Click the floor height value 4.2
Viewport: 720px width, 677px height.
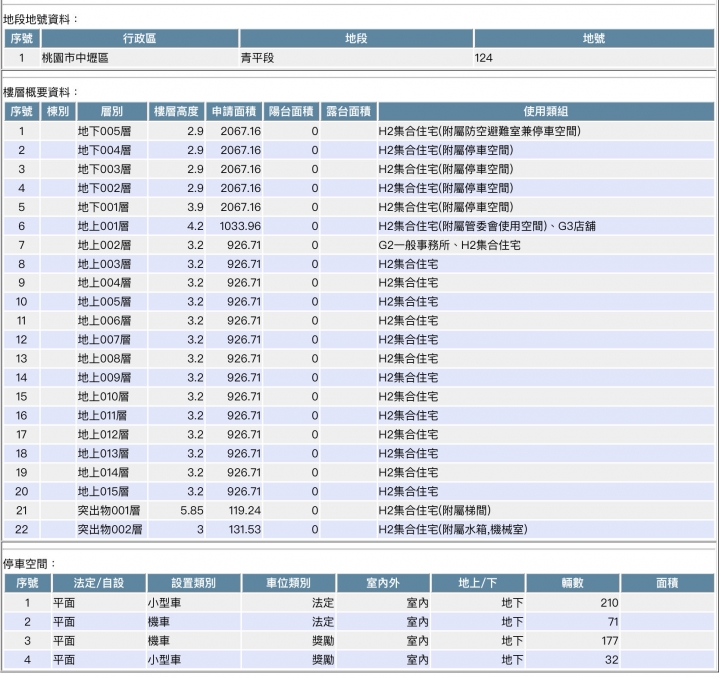coord(195,226)
